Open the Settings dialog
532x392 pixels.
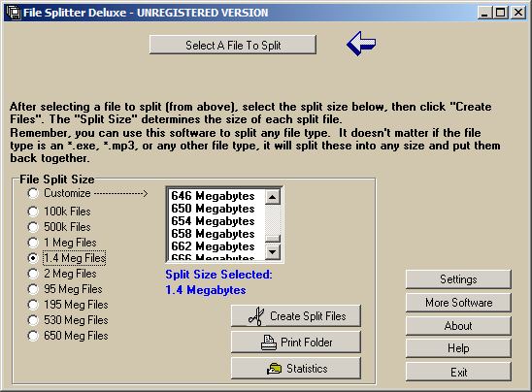pos(458,279)
